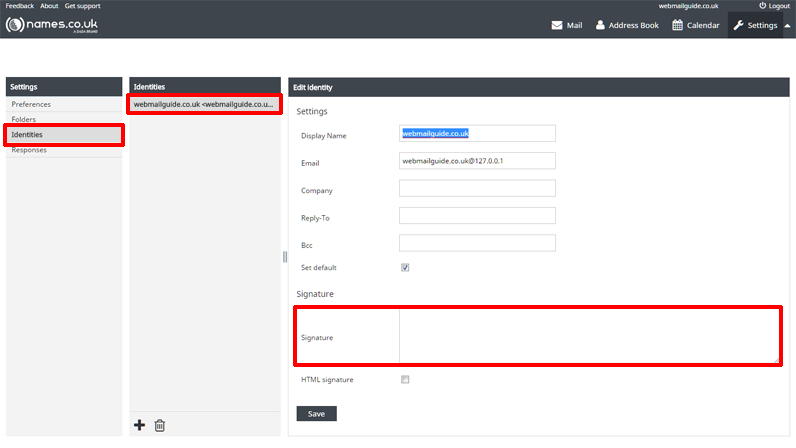Click the Company input field
The image size is (796, 448).
click(x=477, y=188)
